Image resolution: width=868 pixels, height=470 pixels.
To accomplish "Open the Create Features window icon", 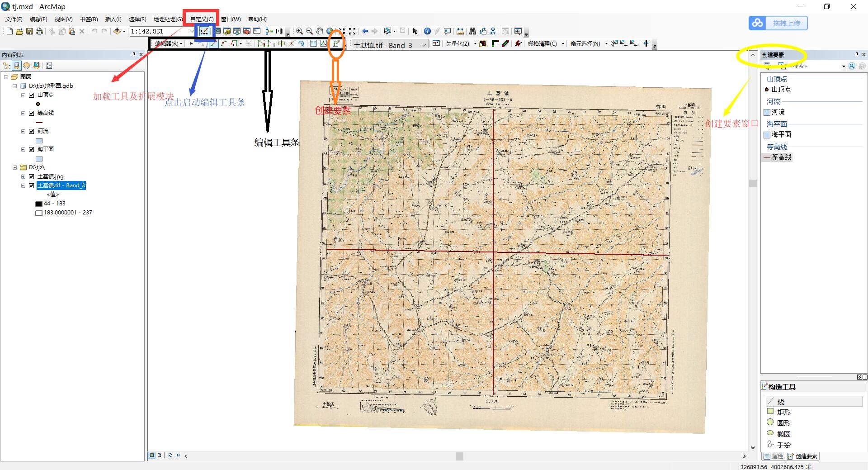I will point(336,43).
